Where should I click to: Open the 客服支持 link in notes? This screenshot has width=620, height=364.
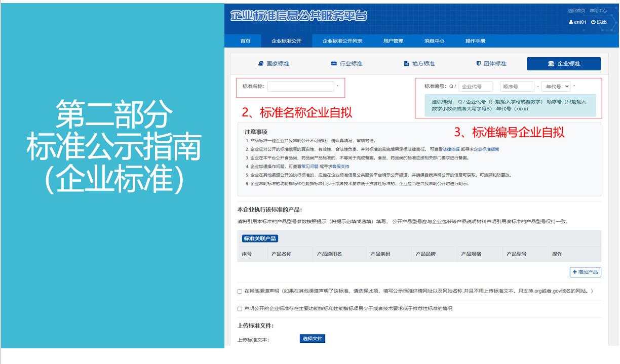(x=340, y=166)
